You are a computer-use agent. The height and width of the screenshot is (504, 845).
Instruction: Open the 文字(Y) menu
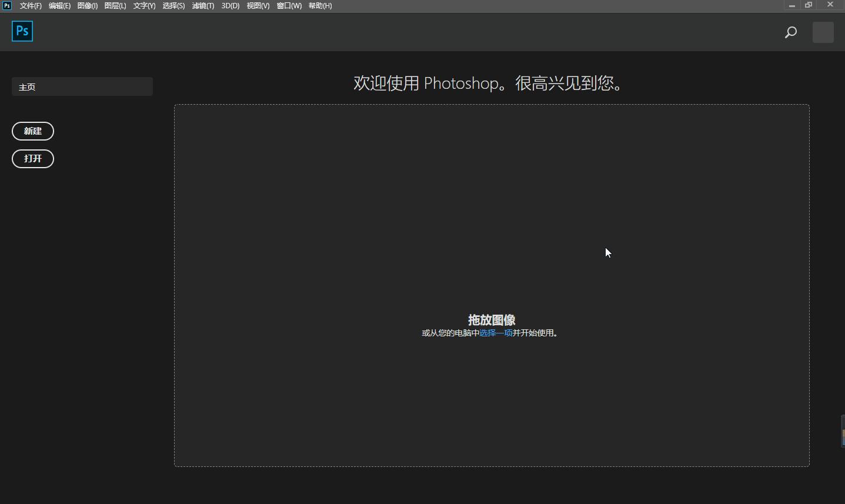point(144,6)
